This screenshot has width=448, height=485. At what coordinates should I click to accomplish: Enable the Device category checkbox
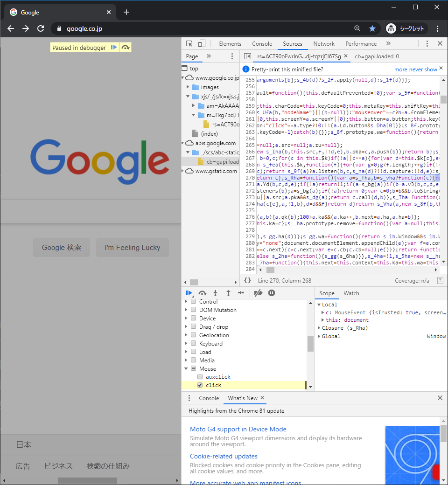(x=194, y=318)
